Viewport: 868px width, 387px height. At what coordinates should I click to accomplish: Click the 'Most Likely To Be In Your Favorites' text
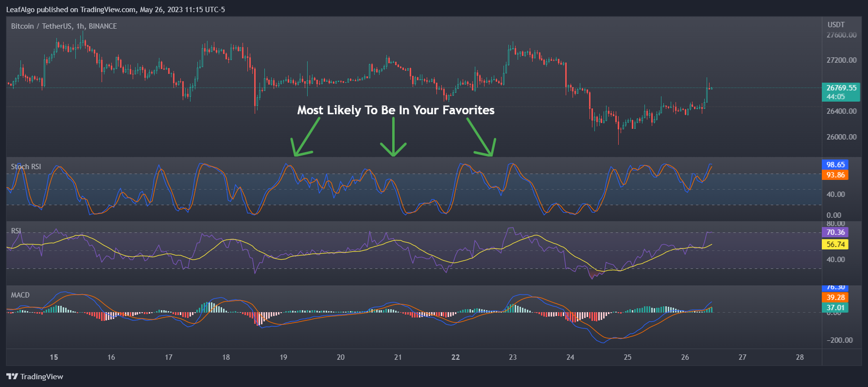[x=396, y=110]
